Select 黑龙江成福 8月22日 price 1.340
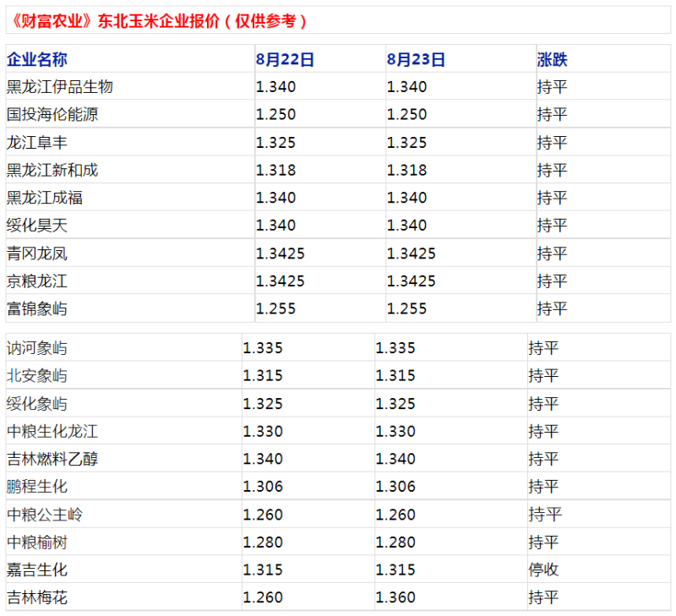 (x=276, y=198)
